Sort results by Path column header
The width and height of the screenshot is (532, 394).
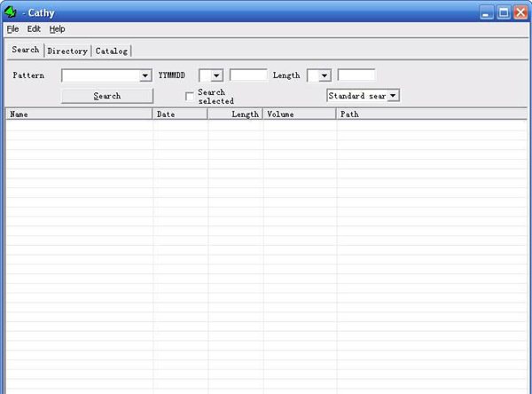pyautogui.click(x=432, y=114)
